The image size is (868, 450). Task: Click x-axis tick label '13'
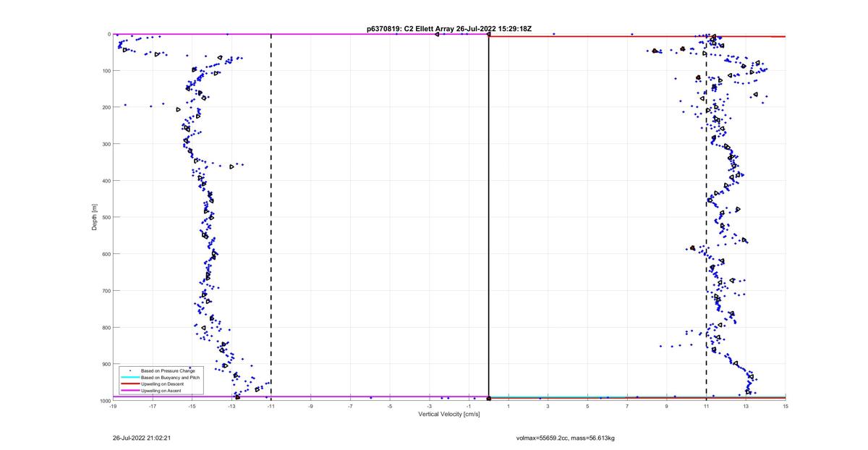tap(746, 407)
